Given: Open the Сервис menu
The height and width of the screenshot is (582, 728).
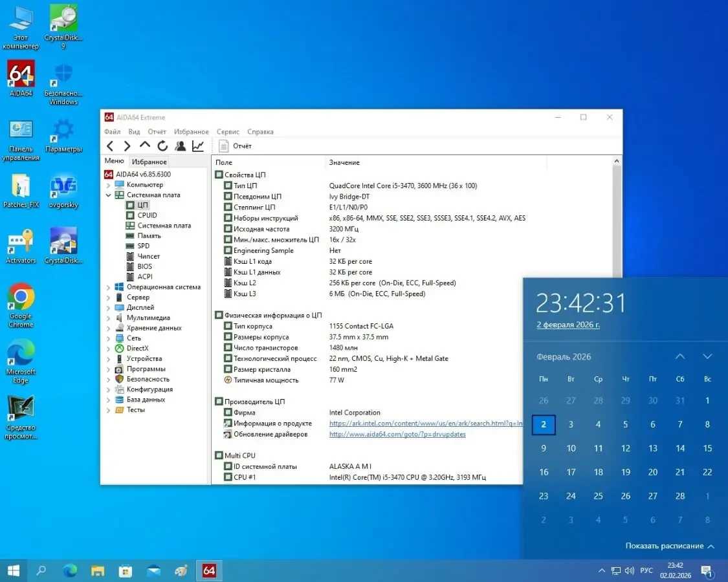Looking at the screenshot, I should [228, 132].
